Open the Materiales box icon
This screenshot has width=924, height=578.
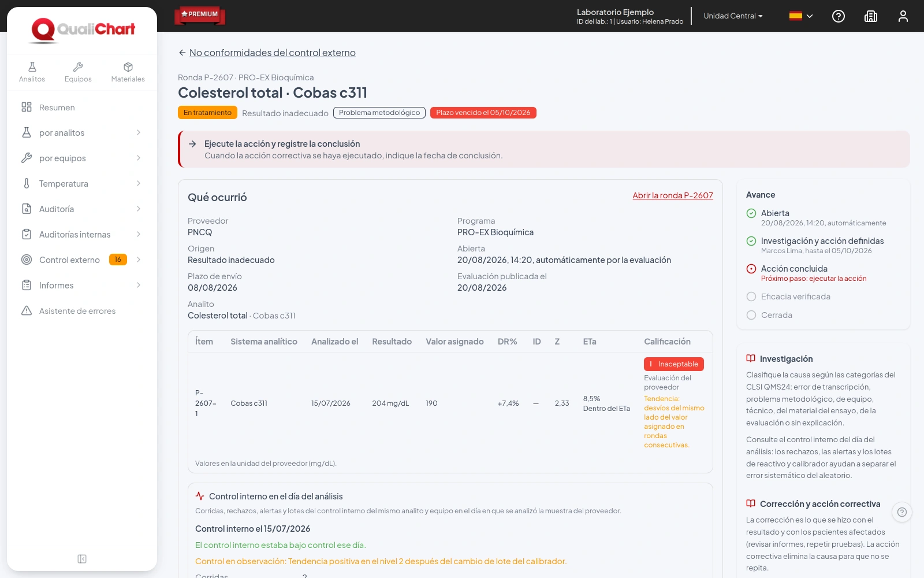pyautogui.click(x=128, y=67)
